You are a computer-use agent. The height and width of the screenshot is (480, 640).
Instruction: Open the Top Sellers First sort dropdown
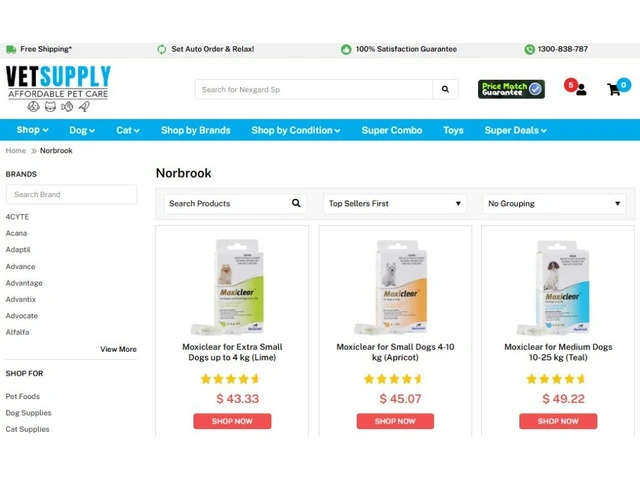click(395, 203)
